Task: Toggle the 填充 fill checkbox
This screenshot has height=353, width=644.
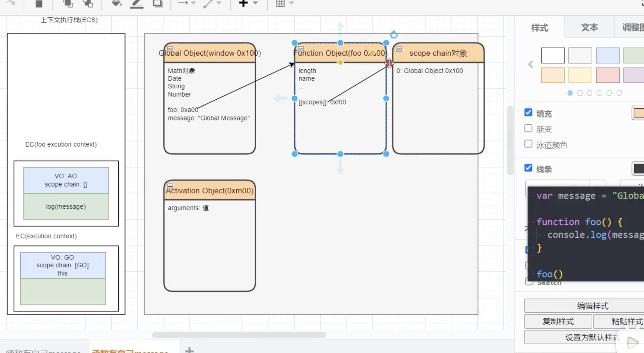Action: (x=528, y=113)
